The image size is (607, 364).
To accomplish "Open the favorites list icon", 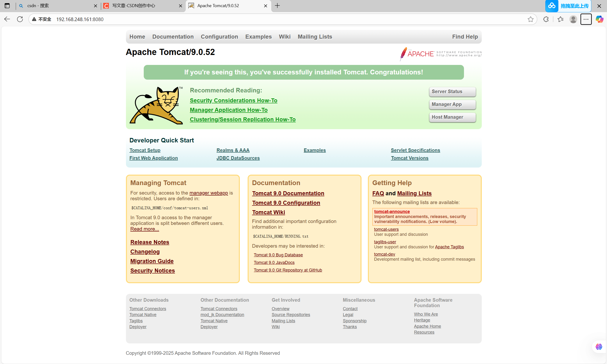I will pyautogui.click(x=561, y=19).
